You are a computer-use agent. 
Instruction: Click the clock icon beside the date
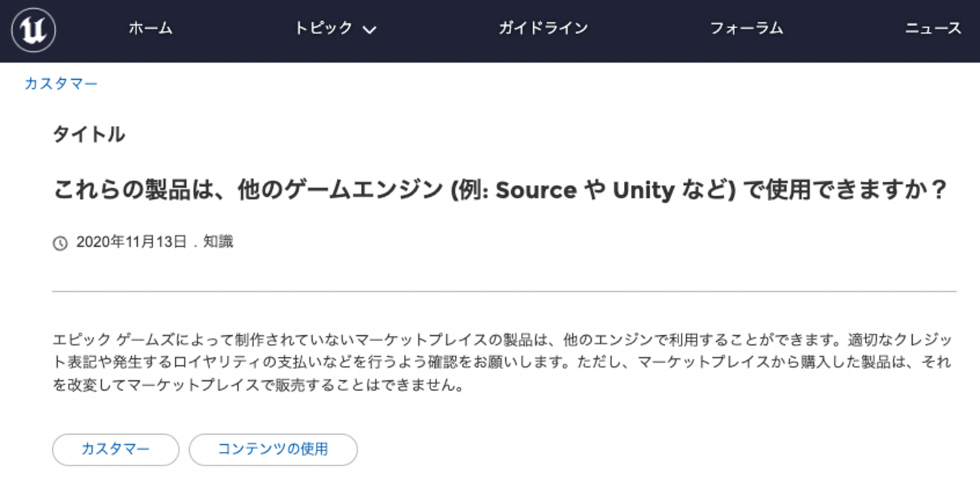pos(60,243)
